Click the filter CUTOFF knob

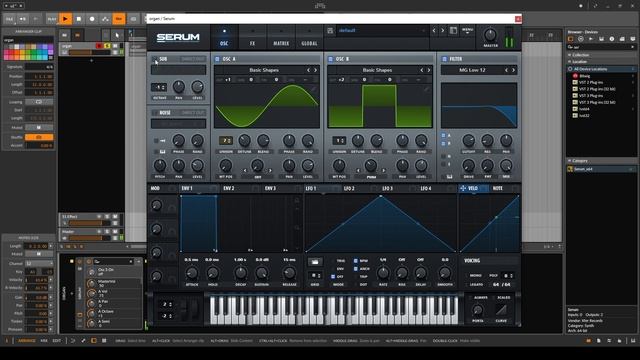(x=469, y=140)
